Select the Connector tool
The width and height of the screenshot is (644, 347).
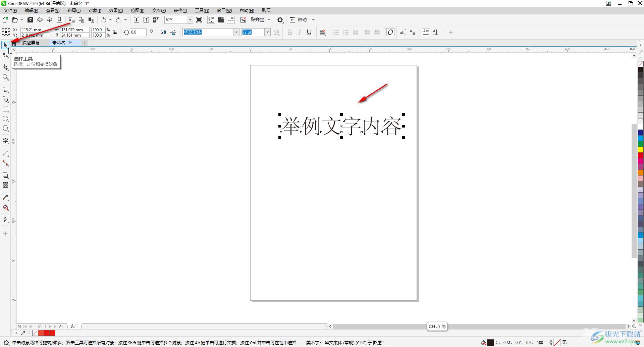pos(5,163)
